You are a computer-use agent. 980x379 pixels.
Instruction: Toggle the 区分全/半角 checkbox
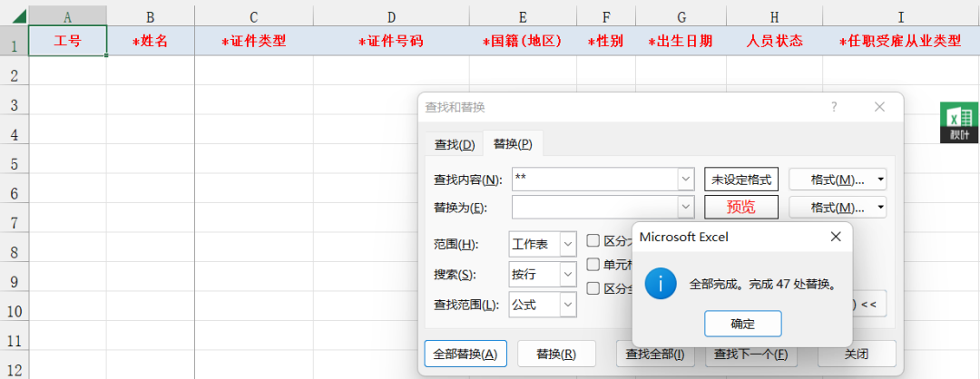tap(593, 287)
